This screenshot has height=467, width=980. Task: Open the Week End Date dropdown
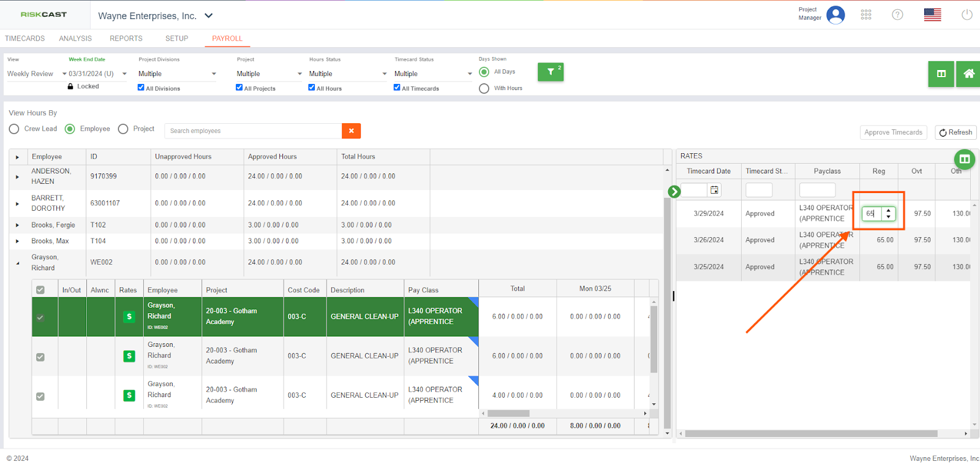pos(97,74)
